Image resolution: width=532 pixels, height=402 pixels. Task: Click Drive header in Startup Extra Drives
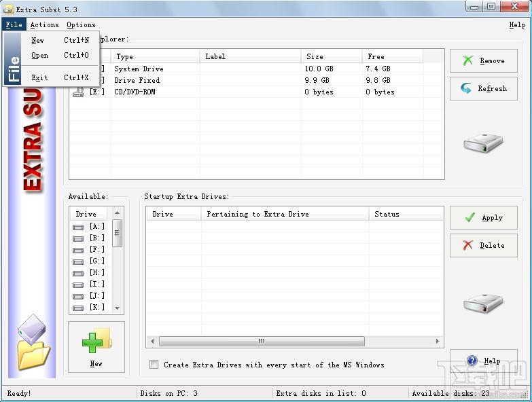(174, 214)
